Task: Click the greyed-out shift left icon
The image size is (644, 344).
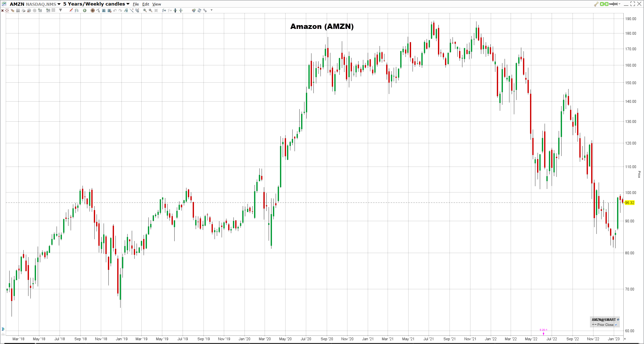Action: click(x=170, y=10)
